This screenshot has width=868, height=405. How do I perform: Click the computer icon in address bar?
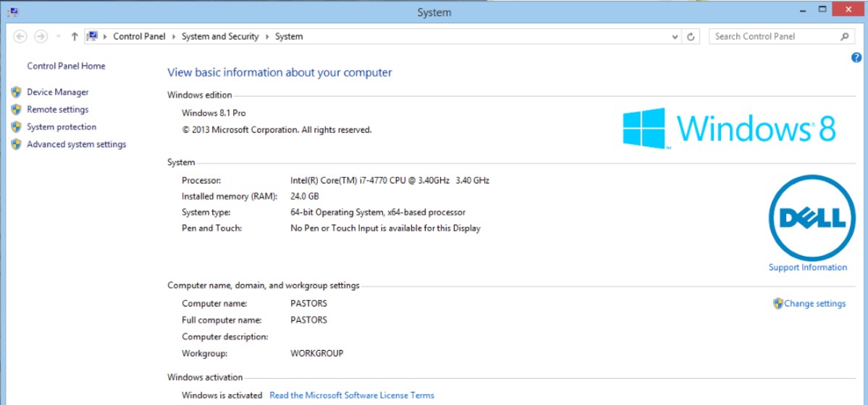[x=93, y=36]
